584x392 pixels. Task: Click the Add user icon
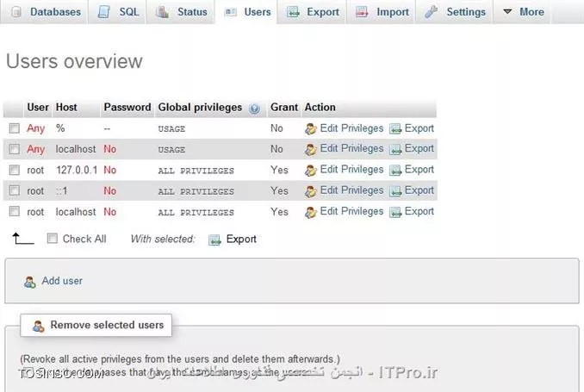(30, 282)
